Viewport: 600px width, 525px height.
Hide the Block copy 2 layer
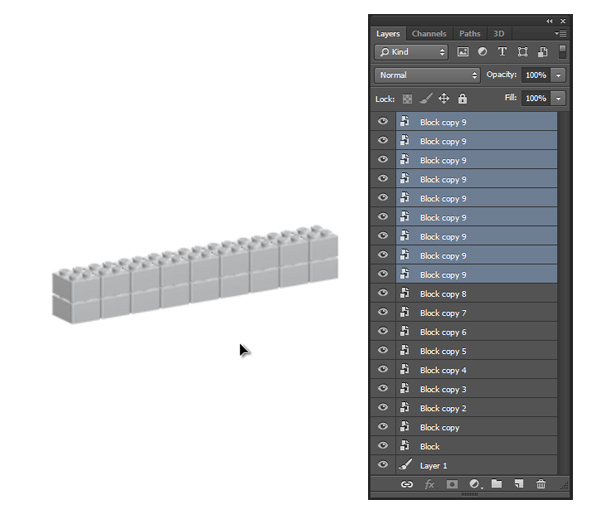click(x=383, y=408)
